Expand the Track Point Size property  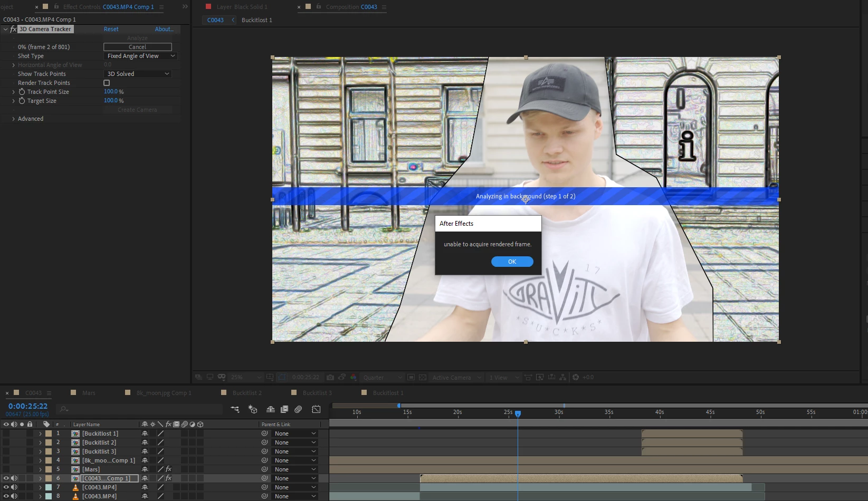click(x=13, y=92)
